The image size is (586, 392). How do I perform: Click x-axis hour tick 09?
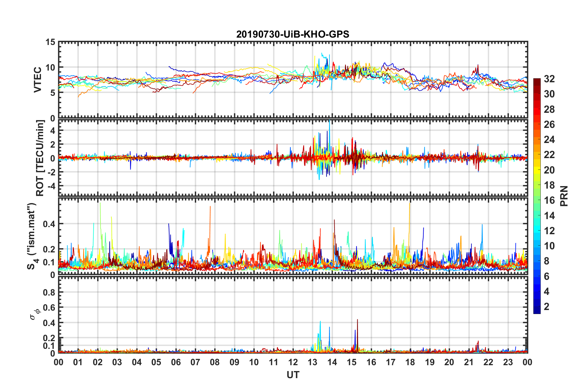pos(234,362)
